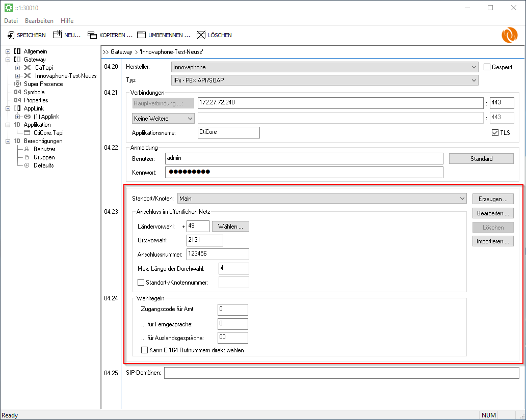Open the Keine Weitere connection dropdown

[163, 118]
